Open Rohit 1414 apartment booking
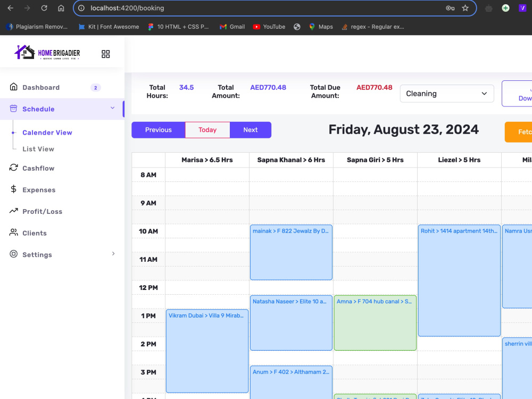 pyautogui.click(x=459, y=280)
